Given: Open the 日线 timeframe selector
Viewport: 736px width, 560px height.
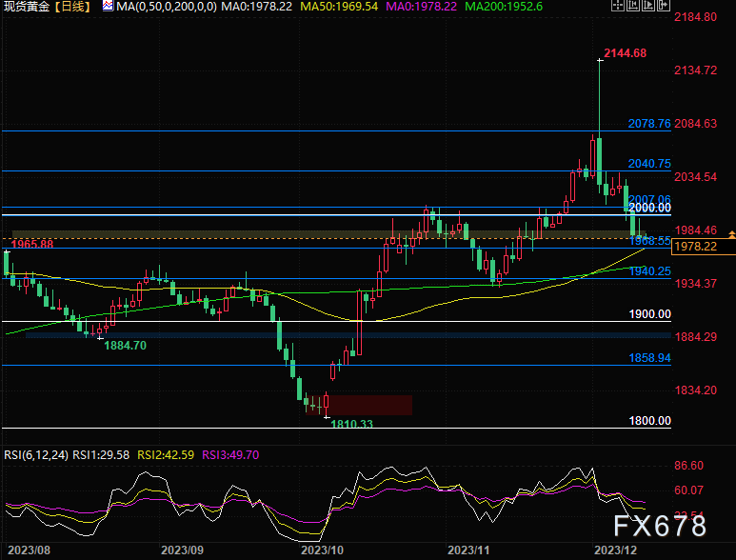Looking at the screenshot, I should [73, 7].
